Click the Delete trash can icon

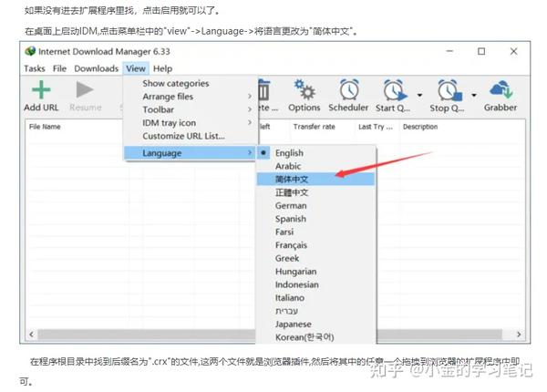click(264, 90)
